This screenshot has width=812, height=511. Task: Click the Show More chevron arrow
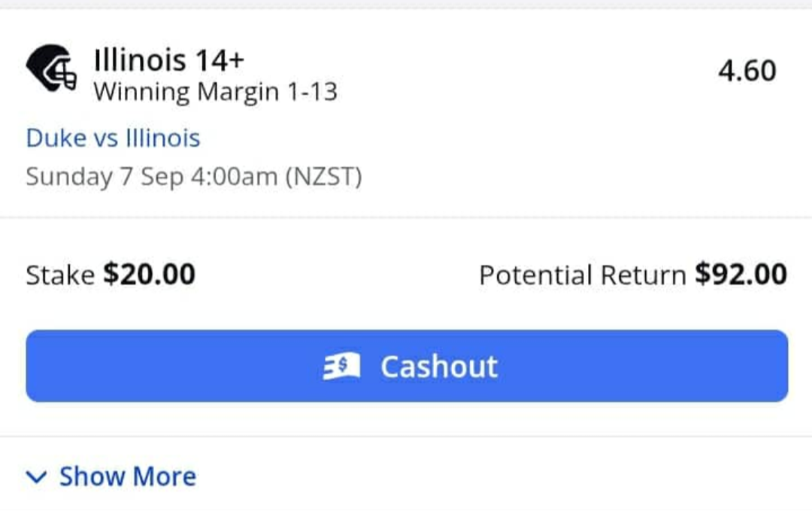36,476
